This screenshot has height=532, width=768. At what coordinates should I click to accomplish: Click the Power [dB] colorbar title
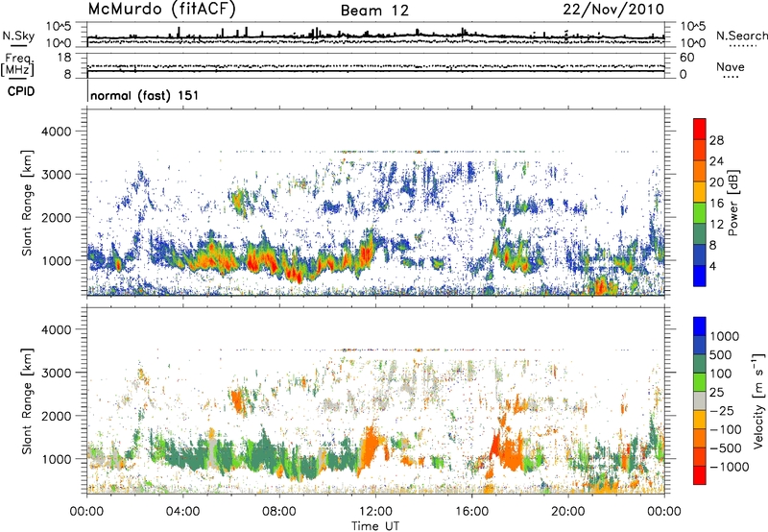733,203
